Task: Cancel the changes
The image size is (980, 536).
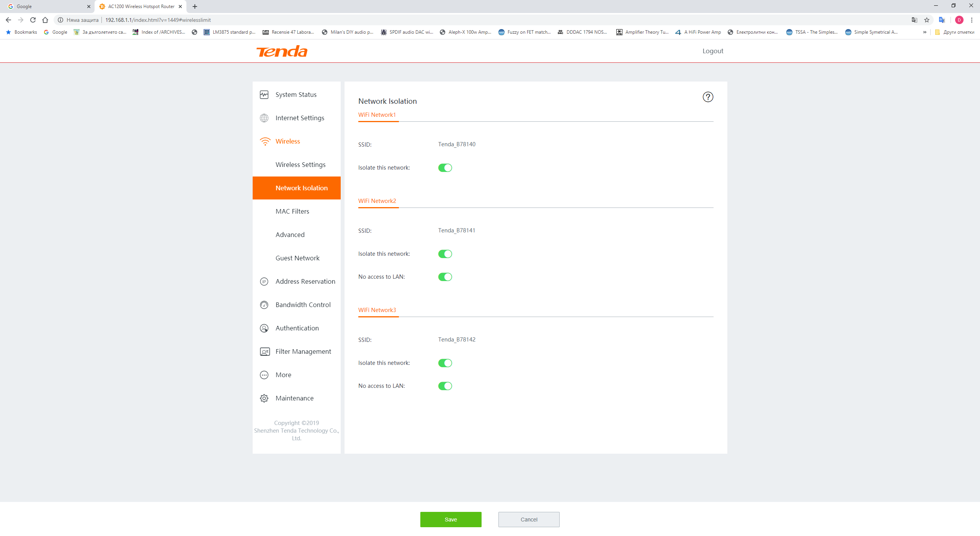Action: [x=529, y=520]
